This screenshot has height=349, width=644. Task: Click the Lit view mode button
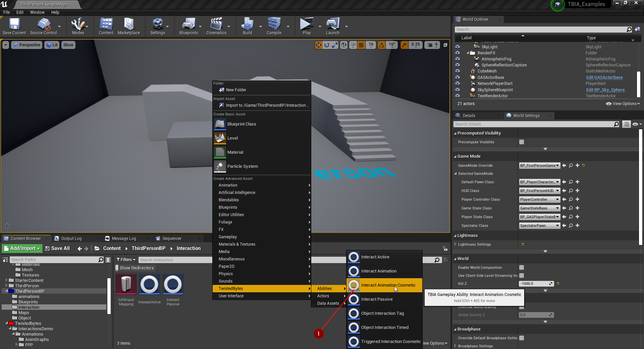click(52, 45)
